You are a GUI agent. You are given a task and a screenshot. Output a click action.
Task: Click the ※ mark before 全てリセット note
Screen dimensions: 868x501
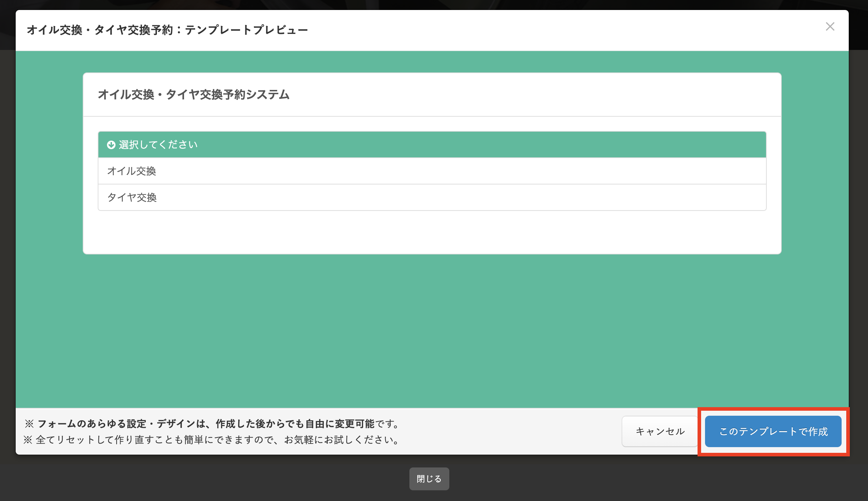coord(28,440)
